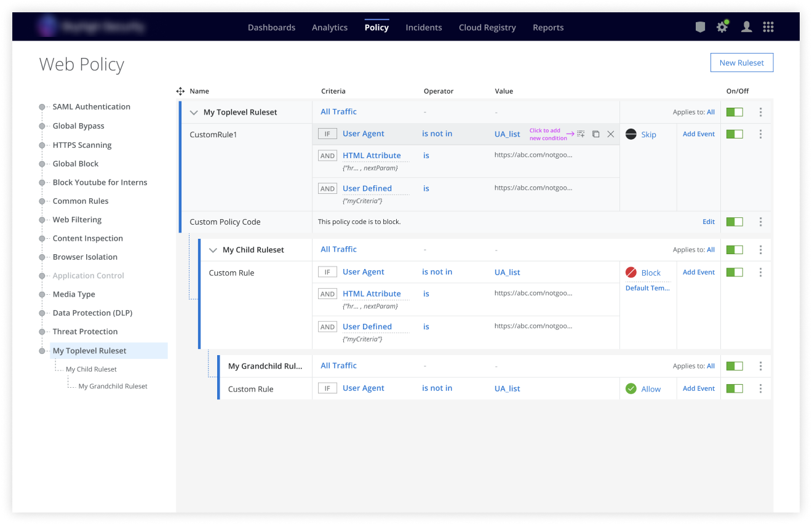Viewport: 812px width, 525px height.
Task: Collapse the My Child Ruleset chevron
Action: pos(213,250)
